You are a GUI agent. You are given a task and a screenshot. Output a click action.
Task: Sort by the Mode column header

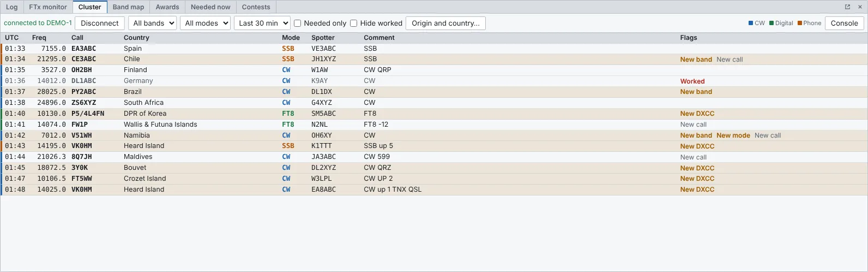[x=291, y=38]
